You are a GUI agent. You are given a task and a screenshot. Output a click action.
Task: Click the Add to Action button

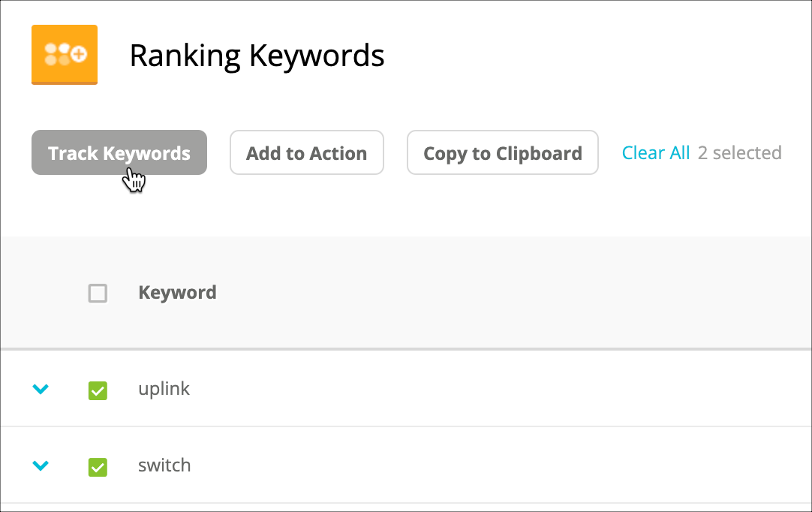tap(306, 153)
